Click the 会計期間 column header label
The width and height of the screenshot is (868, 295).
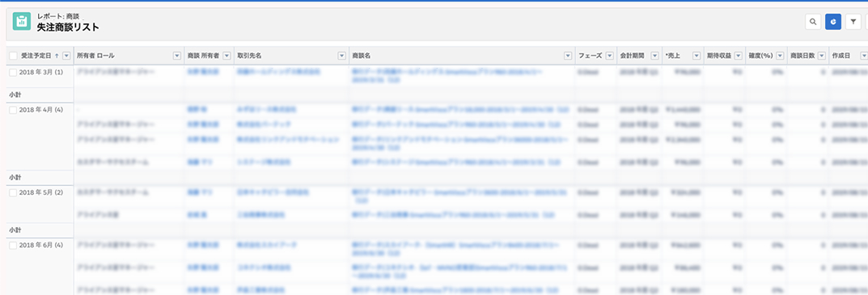[x=633, y=56]
